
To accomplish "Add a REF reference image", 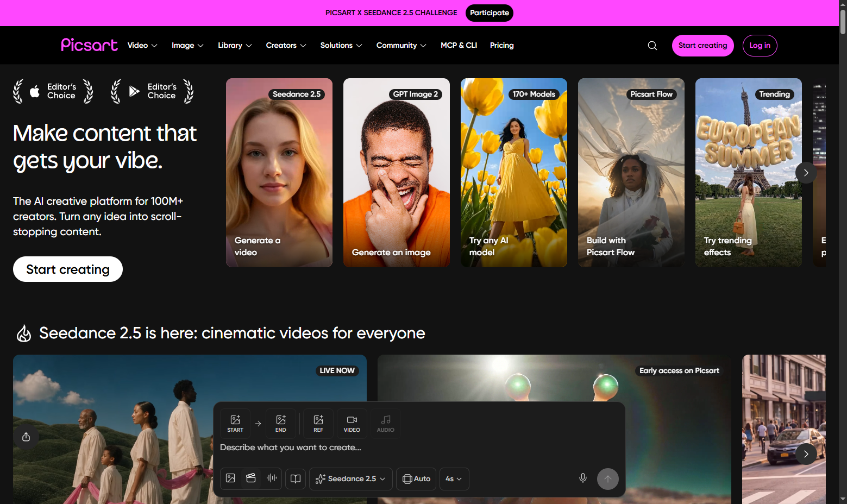I will tap(318, 423).
